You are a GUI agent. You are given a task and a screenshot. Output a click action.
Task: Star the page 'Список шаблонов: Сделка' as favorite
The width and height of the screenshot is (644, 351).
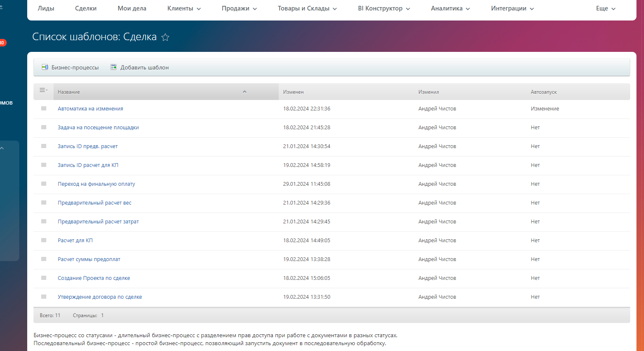pos(165,37)
